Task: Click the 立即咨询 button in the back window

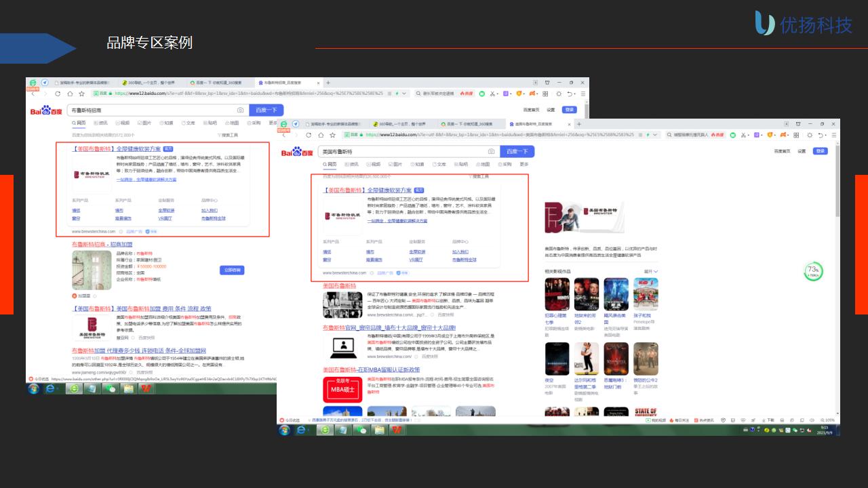Action: tap(232, 270)
